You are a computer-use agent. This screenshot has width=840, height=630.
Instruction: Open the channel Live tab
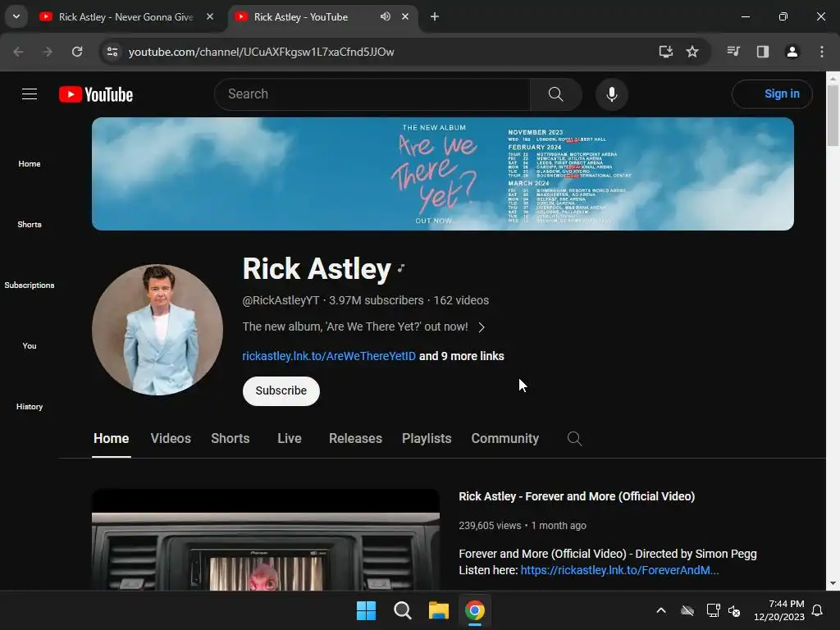[290, 438]
